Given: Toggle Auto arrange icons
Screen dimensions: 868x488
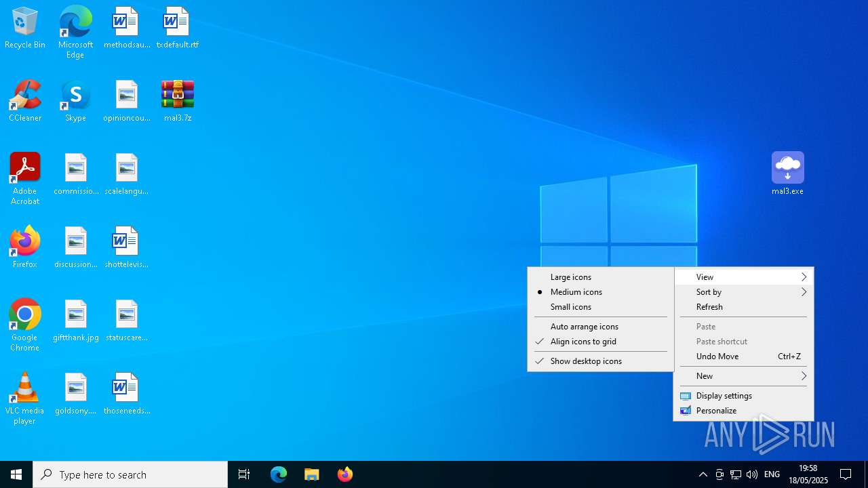Looking at the screenshot, I should 600,327.
